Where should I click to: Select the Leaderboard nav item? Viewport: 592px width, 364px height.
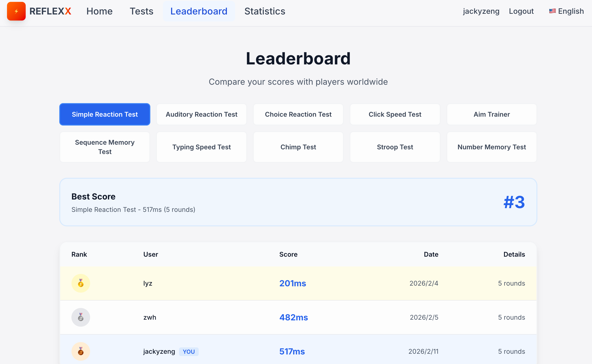pyautogui.click(x=199, y=11)
